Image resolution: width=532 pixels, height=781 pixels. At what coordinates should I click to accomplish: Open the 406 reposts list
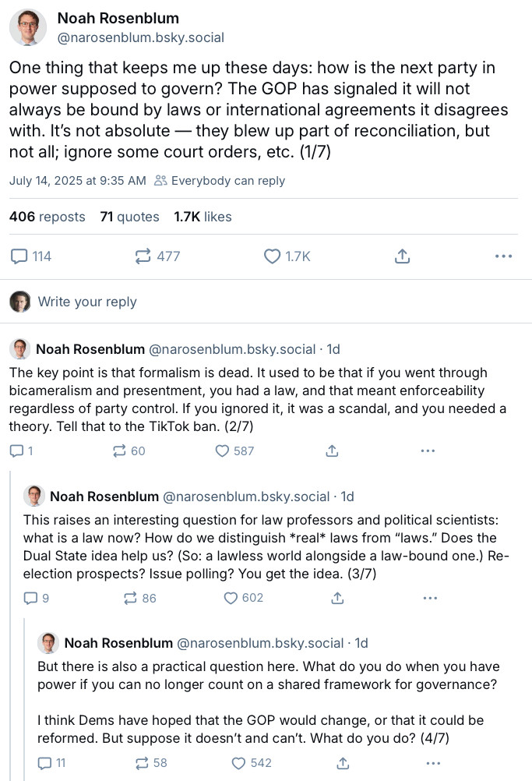pyautogui.click(x=47, y=217)
